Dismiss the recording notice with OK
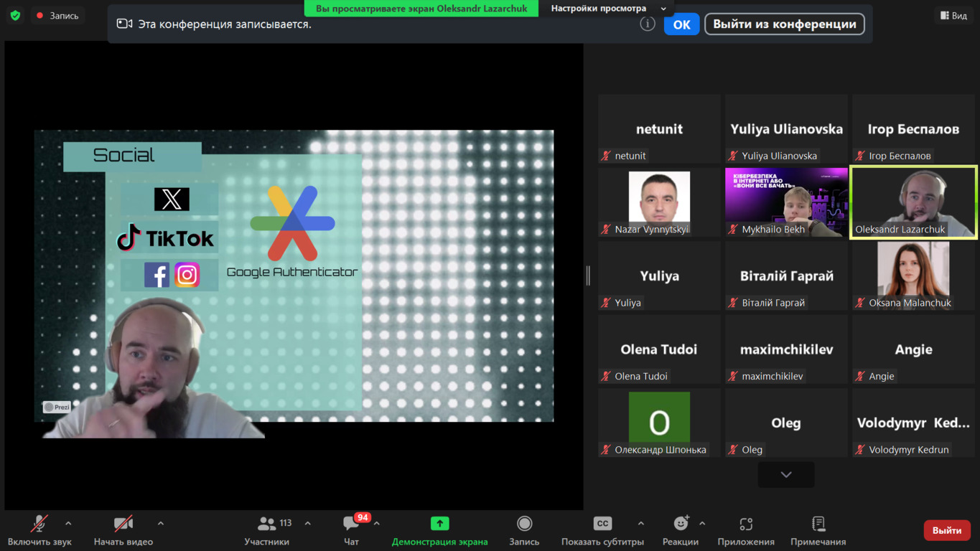The width and height of the screenshot is (980, 551). [681, 24]
